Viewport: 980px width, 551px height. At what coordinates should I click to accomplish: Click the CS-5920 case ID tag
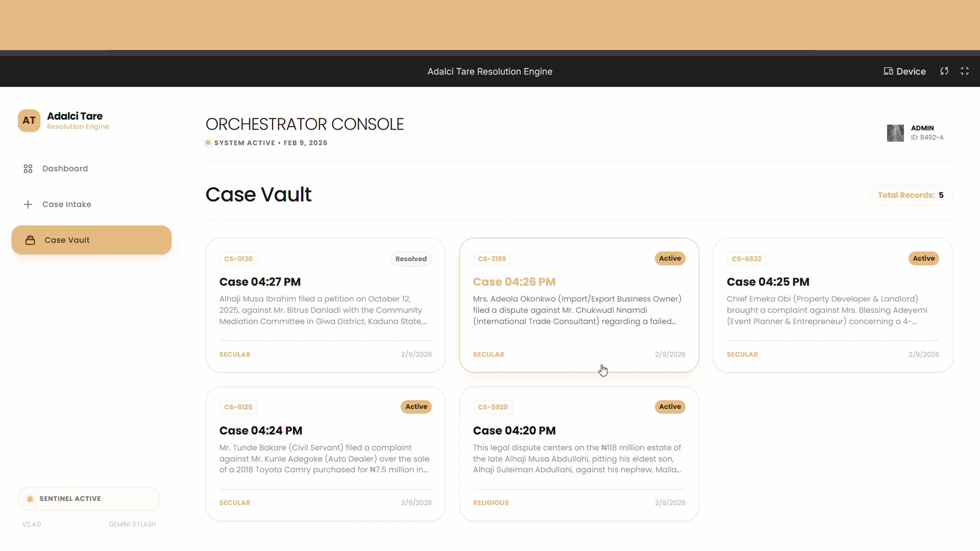[493, 407]
